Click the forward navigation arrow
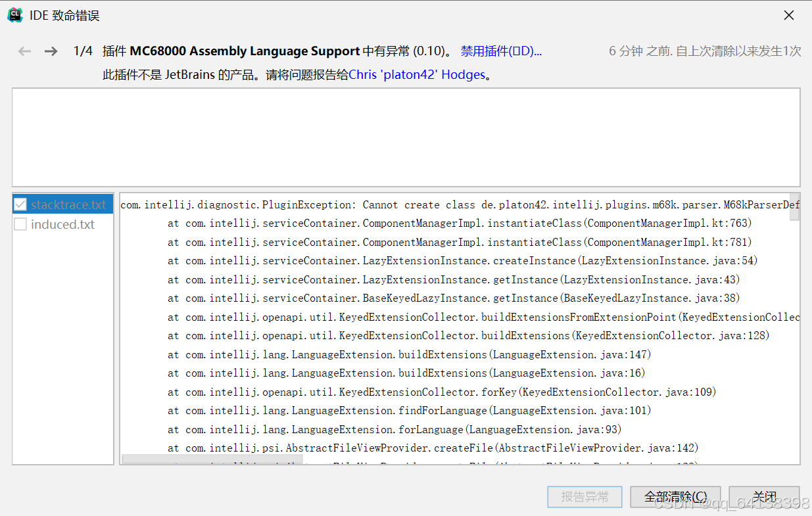The image size is (812, 516). (x=51, y=51)
